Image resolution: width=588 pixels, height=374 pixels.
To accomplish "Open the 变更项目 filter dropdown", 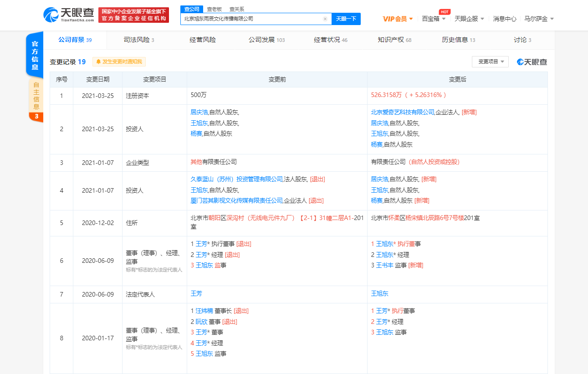I will [490, 61].
